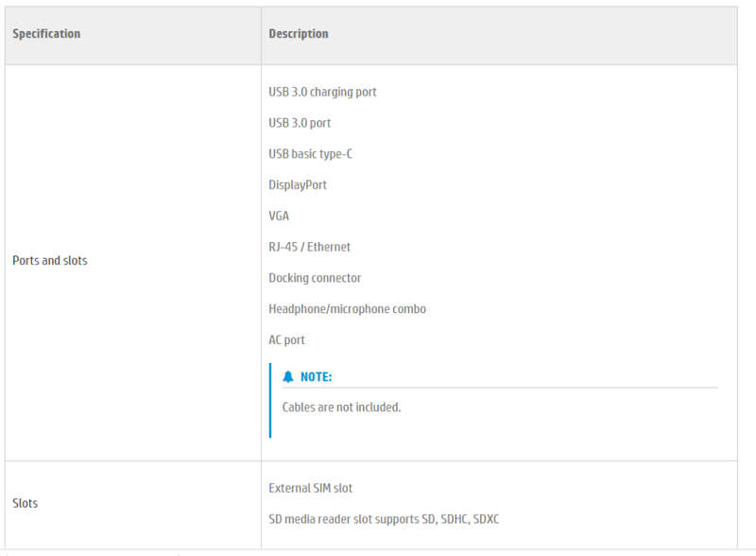Click the blue vertical note bar

point(270,401)
